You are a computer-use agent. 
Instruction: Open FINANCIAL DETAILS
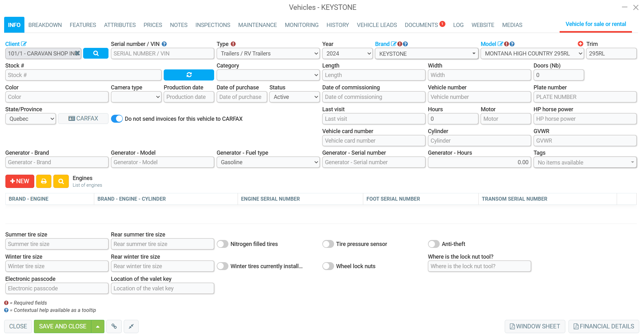click(x=604, y=326)
